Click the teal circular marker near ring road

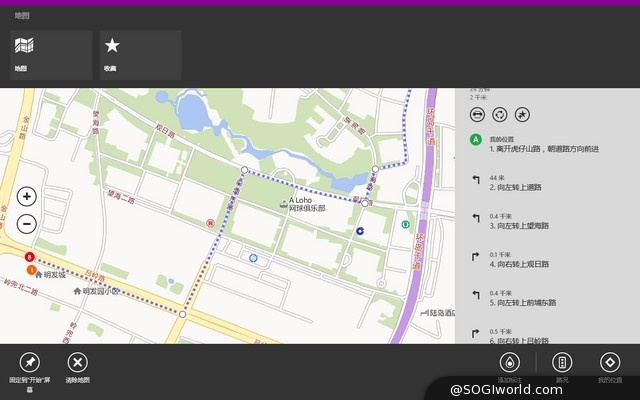coord(405,224)
